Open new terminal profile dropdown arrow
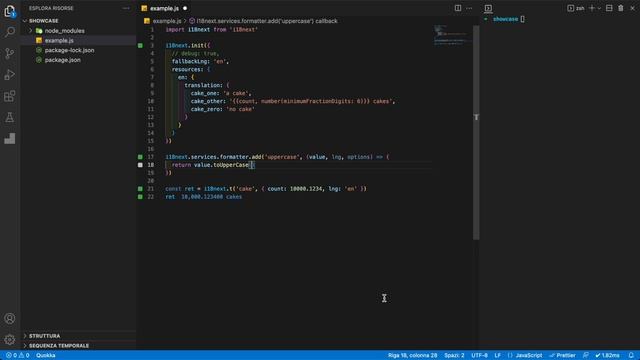Viewport: 640px width, 360px height. click(599, 8)
